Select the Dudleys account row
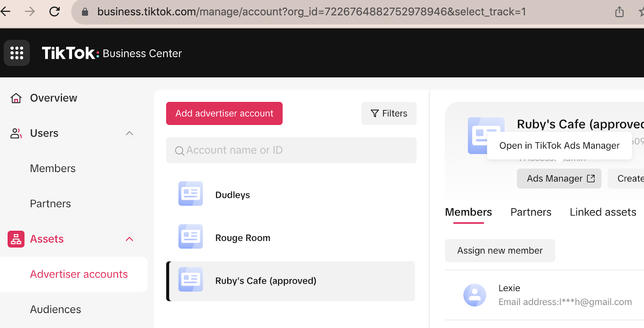 coord(291,195)
